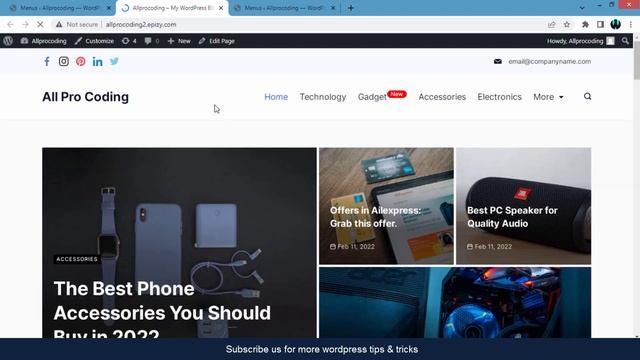Open the Electronics menu item
The height and width of the screenshot is (360, 640).
pyautogui.click(x=500, y=97)
